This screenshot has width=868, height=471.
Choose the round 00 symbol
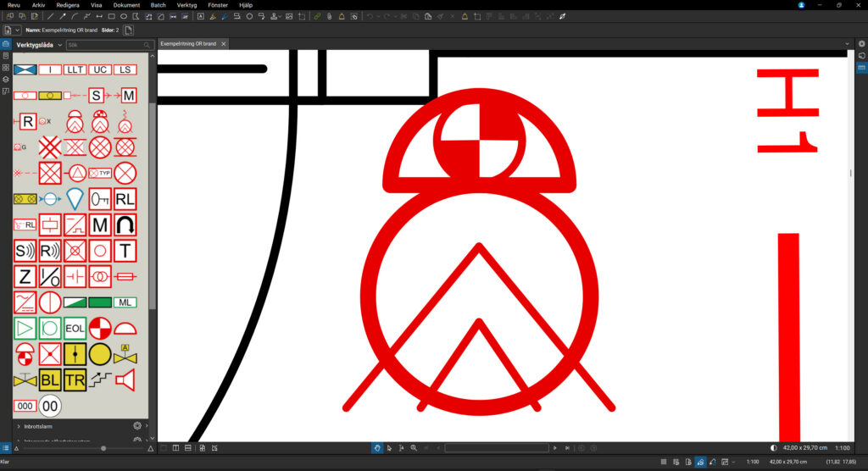50,406
